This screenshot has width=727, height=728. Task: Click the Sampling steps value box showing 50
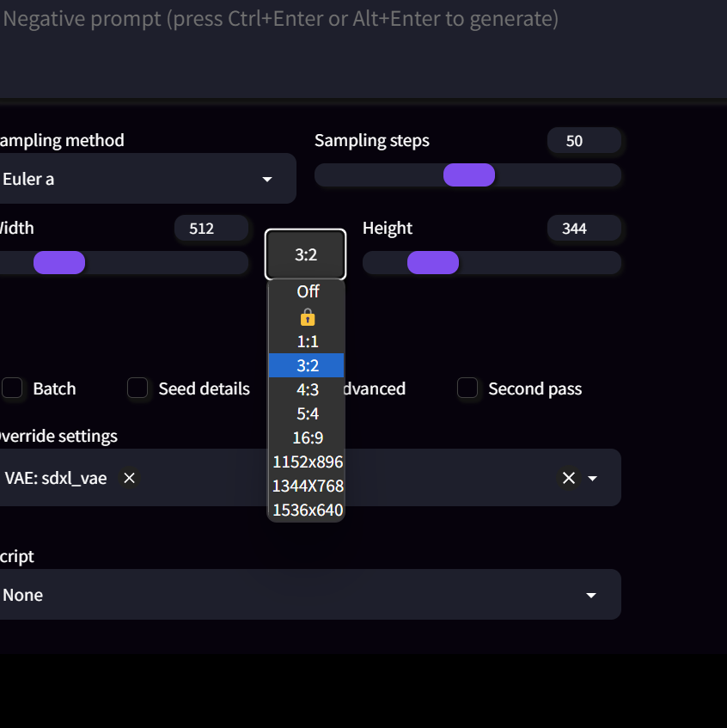coord(584,140)
